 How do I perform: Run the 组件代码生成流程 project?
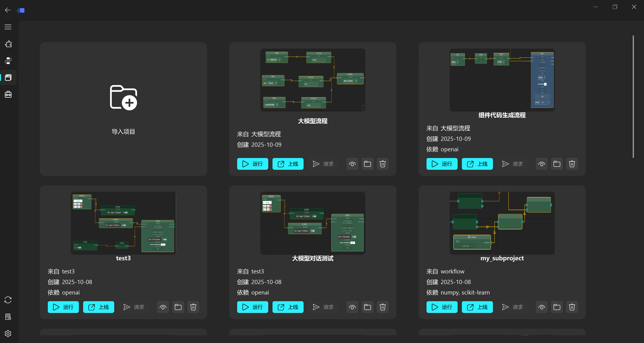[x=442, y=164]
